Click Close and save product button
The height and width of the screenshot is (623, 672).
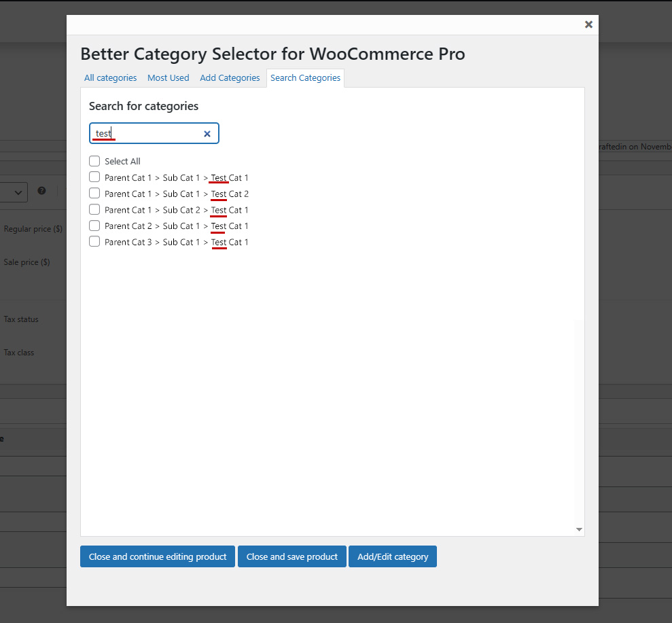(x=292, y=556)
